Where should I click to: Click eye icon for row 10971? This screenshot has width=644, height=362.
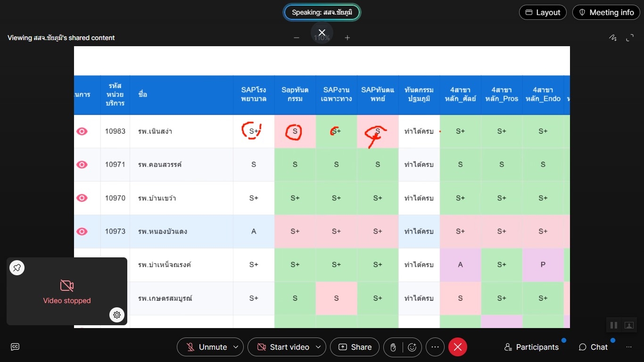click(82, 165)
